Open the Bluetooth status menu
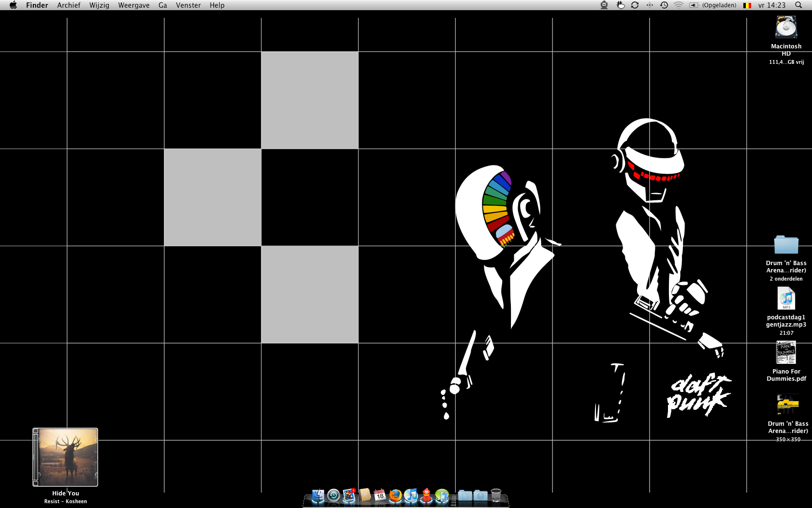 coord(650,5)
